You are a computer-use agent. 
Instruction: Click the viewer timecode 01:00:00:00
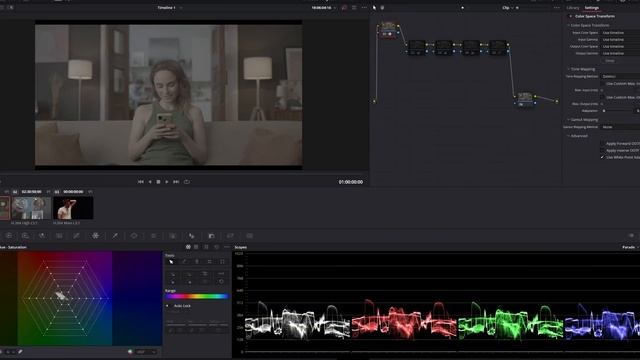point(351,182)
